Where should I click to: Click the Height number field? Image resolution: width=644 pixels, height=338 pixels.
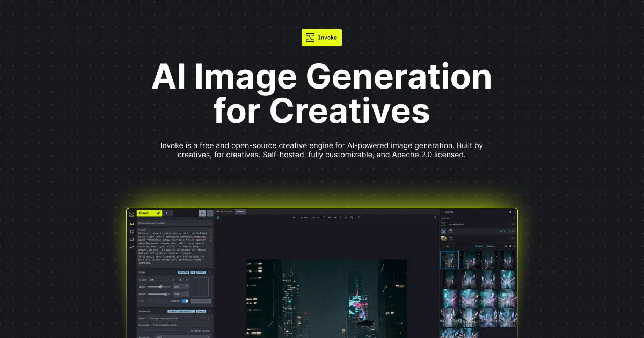tap(181, 294)
